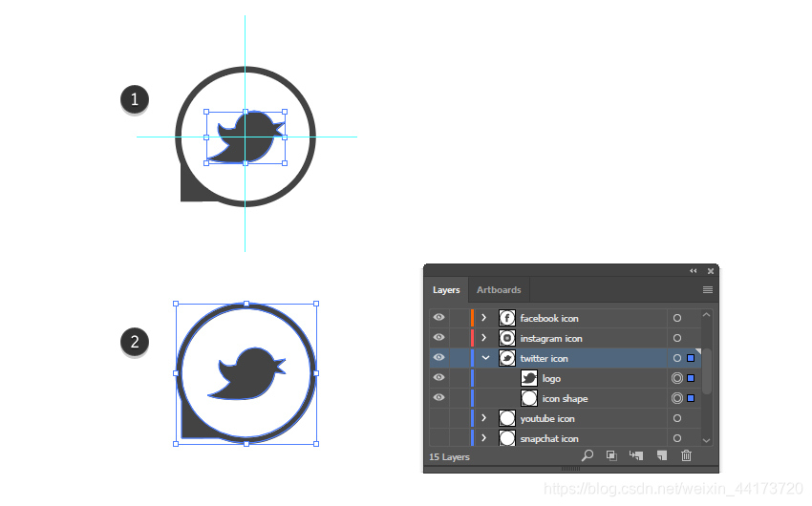Hide the facebook icon layer
Viewport: 812px width, 506px height.
coord(438,318)
